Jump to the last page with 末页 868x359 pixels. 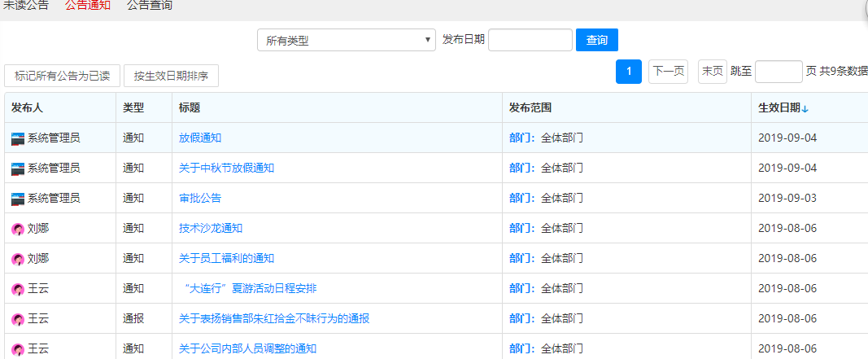pos(712,72)
